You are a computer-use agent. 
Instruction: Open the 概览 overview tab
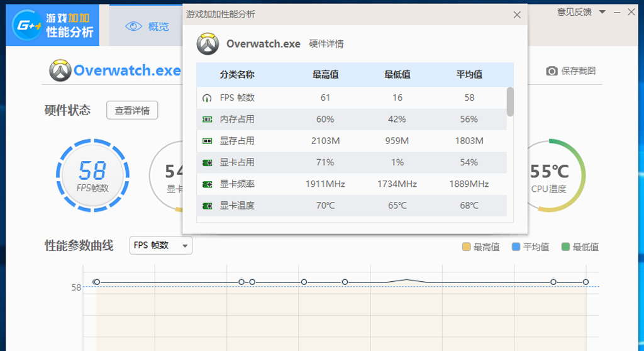(147, 26)
